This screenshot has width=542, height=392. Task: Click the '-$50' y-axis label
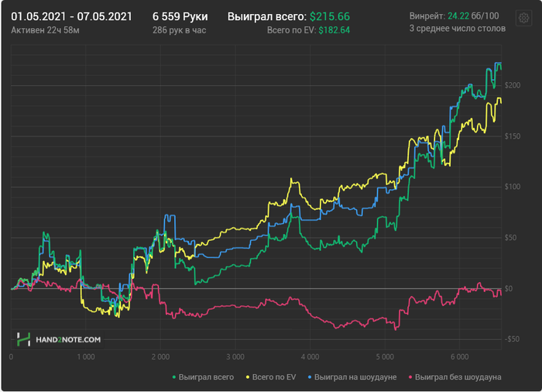coord(512,339)
